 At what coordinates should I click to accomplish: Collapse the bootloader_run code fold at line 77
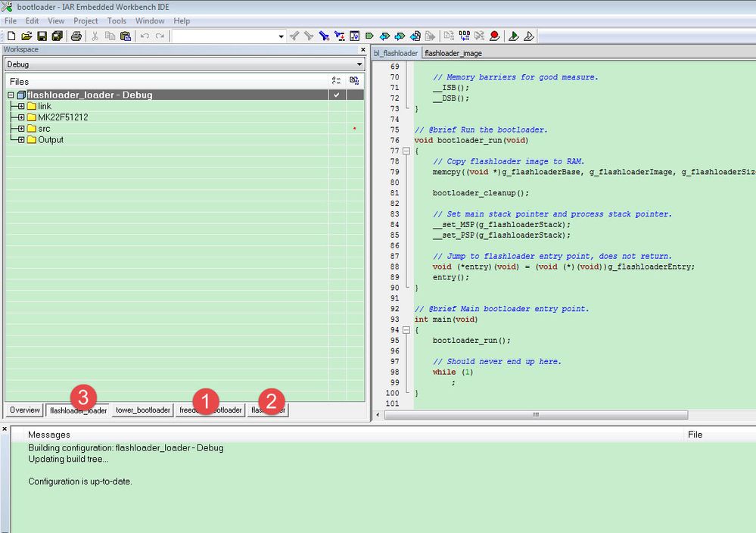(406, 151)
